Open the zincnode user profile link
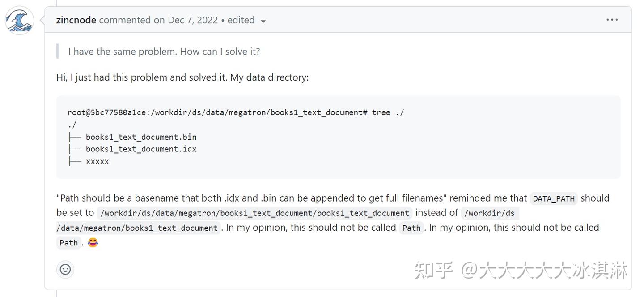 76,20
